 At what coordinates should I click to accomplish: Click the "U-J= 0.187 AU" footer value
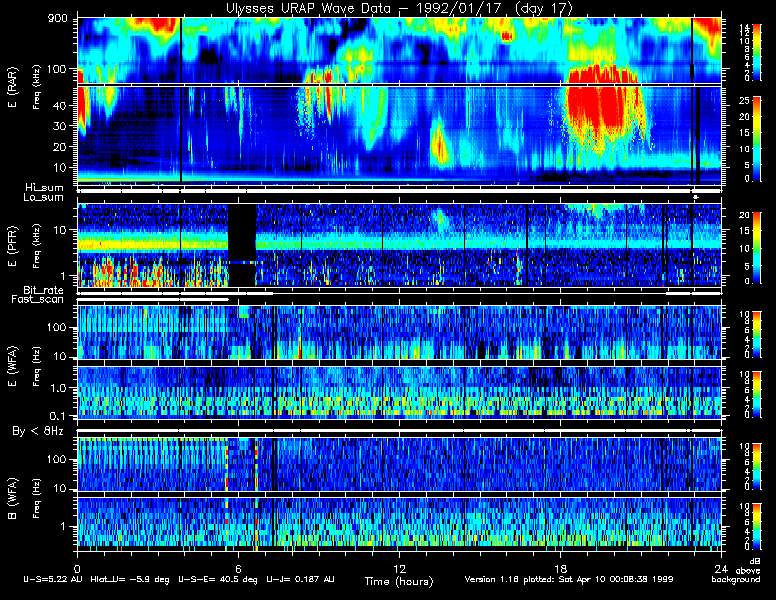300,579
